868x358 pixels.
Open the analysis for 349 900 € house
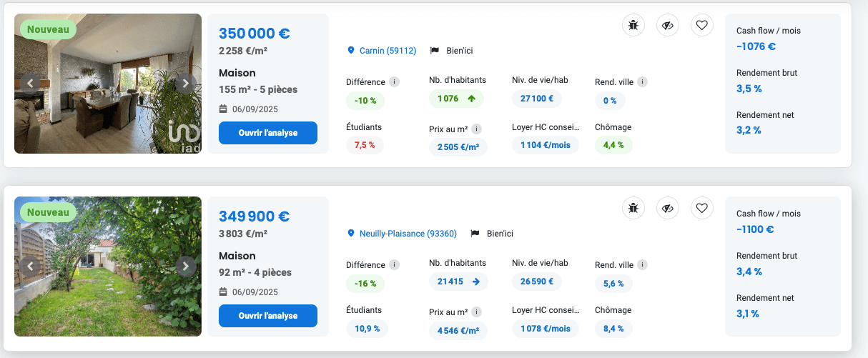(x=267, y=316)
